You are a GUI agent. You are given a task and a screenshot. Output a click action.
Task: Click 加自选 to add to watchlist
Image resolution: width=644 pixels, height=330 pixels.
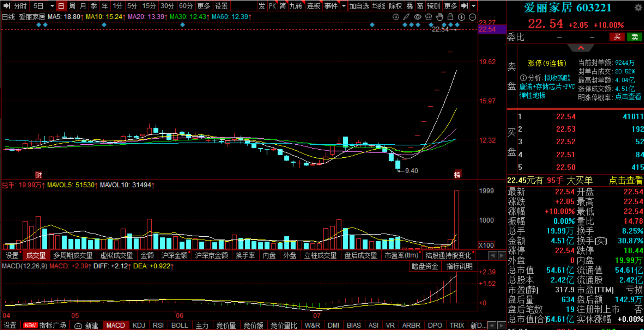[x=359, y=6]
